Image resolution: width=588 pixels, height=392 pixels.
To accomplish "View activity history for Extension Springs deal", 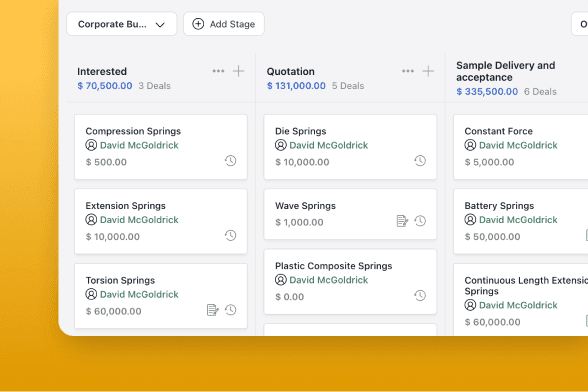I will (x=231, y=236).
